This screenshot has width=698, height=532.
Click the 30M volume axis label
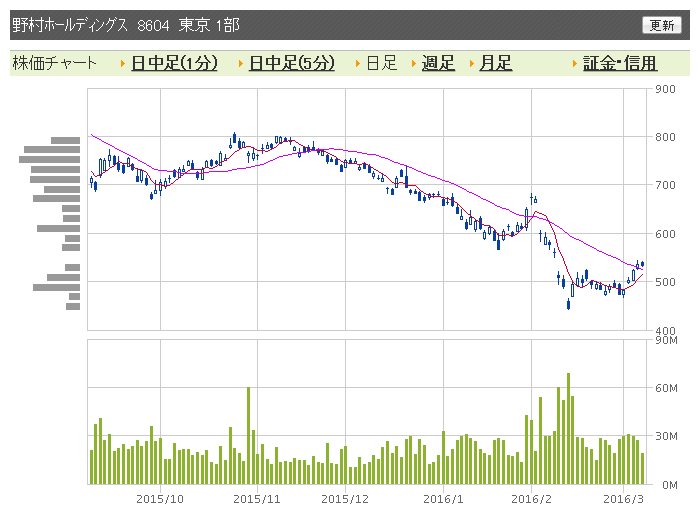[x=666, y=436]
